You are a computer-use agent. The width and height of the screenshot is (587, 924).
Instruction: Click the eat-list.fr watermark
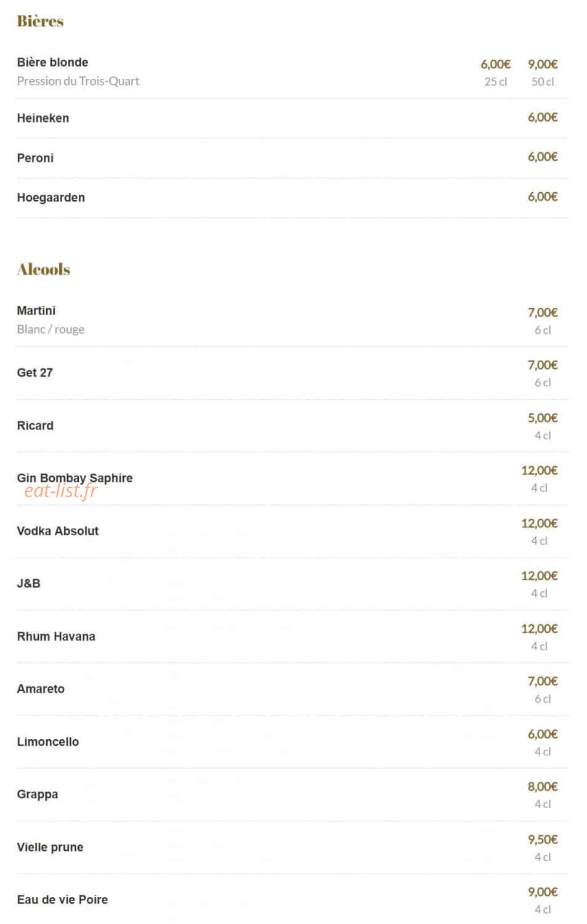(61, 490)
